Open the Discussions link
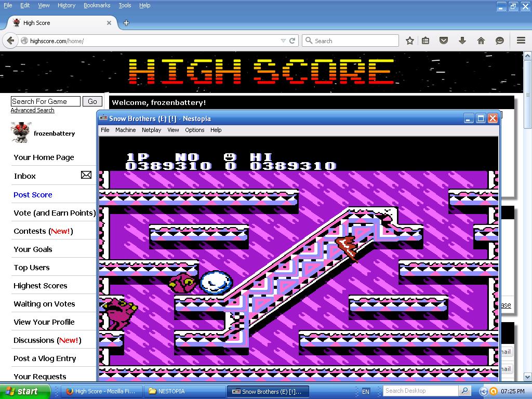The image size is (532, 399). point(47,340)
